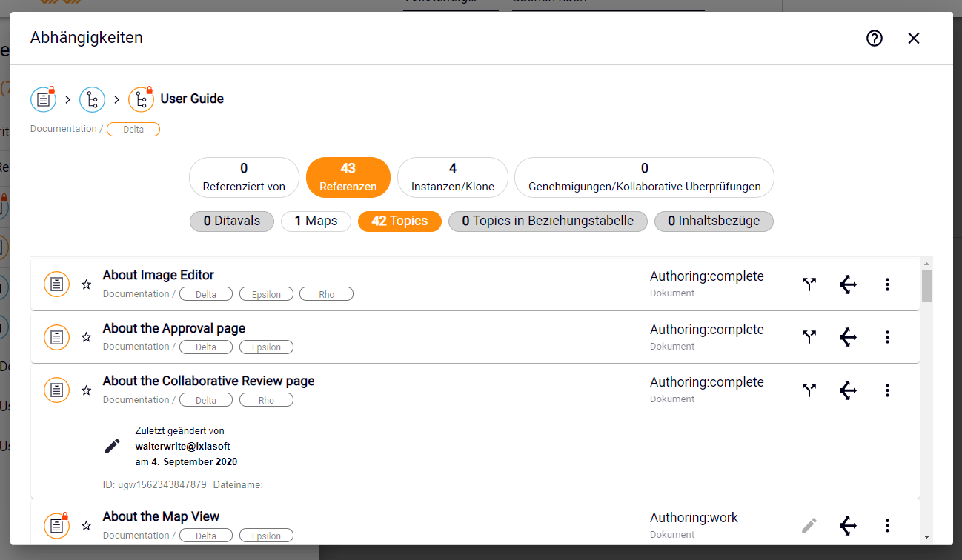This screenshot has width=962, height=560.
Task: Open more options for About the Map View
Action: pyautogui.click(x=887, y=525)
